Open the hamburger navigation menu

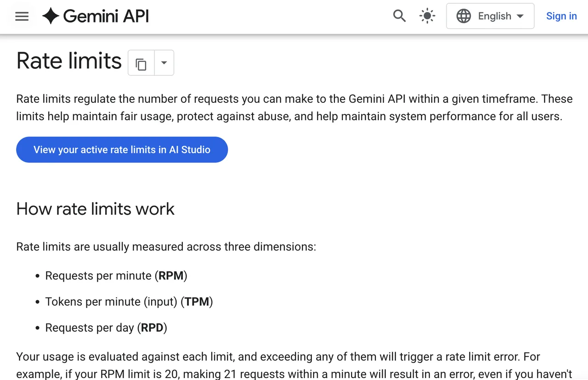(22, 17)
